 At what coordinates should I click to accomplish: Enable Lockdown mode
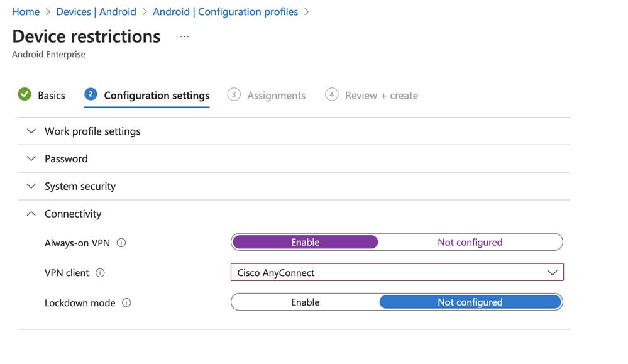click(x=305, y=302)
